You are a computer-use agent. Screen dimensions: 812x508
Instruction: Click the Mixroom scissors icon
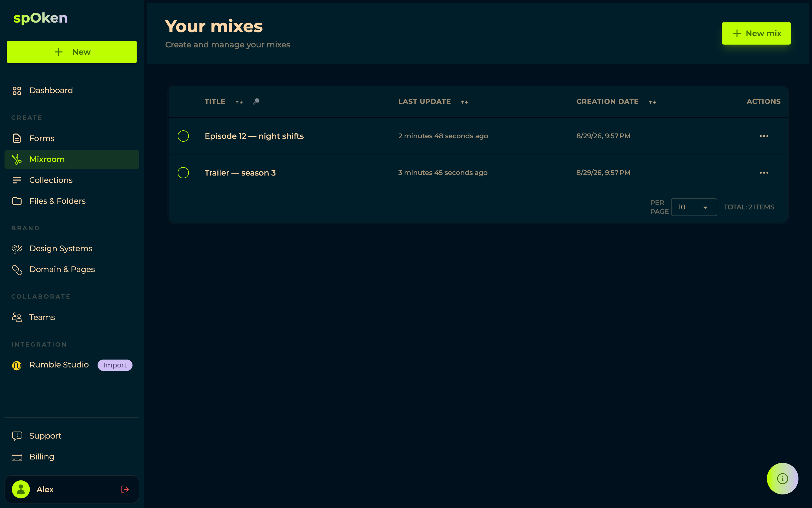click(17, 159)
